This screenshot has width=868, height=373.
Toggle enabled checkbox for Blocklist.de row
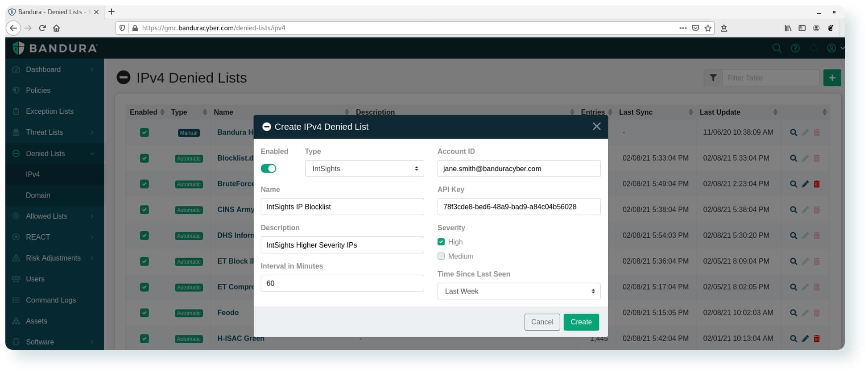(145, 158)
